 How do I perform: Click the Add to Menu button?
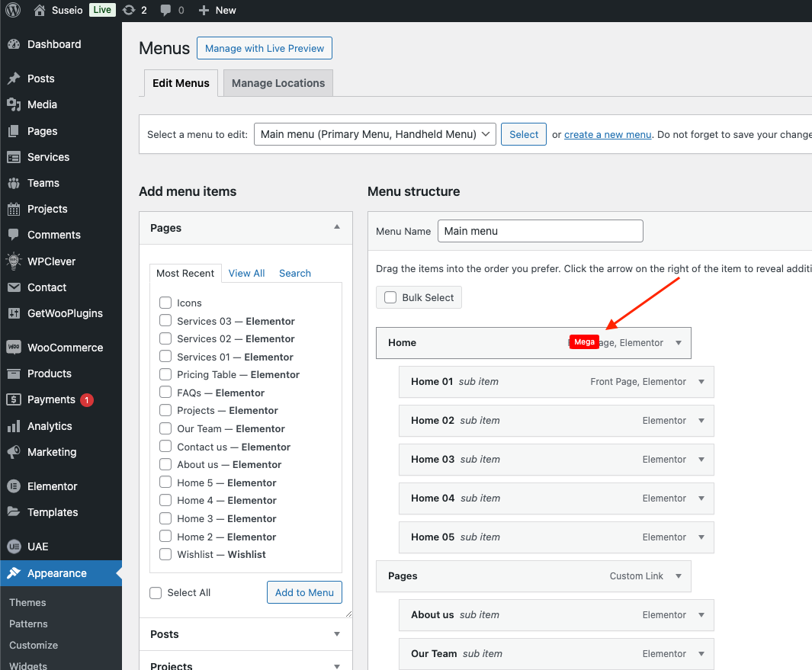click(x=304, y=592)
